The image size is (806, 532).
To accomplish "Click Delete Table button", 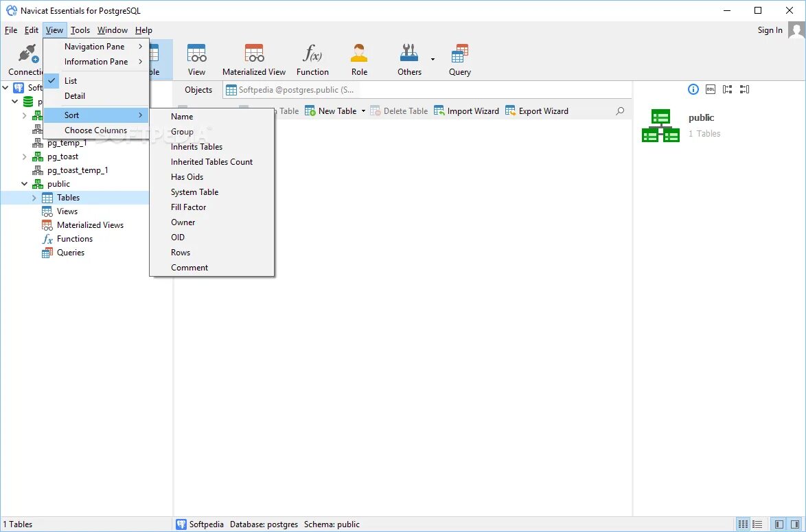I will point(399,111).
